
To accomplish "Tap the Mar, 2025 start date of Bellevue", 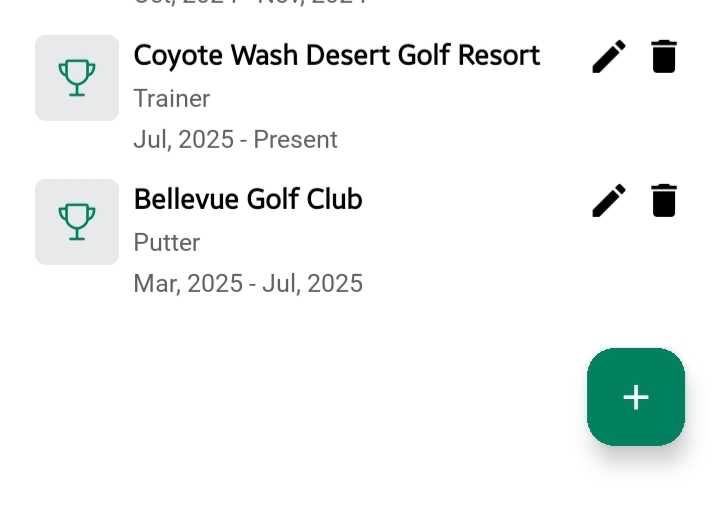I will pos(188,284).
